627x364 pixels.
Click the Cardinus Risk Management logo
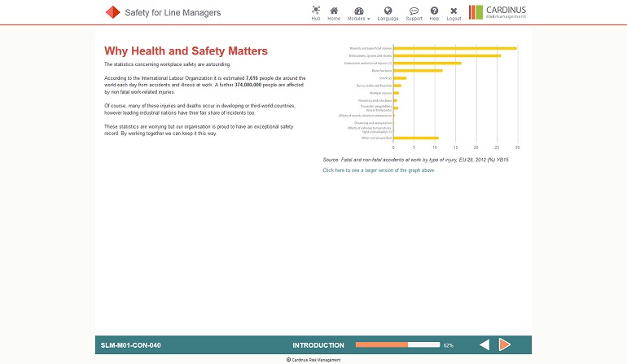point(498,12)
